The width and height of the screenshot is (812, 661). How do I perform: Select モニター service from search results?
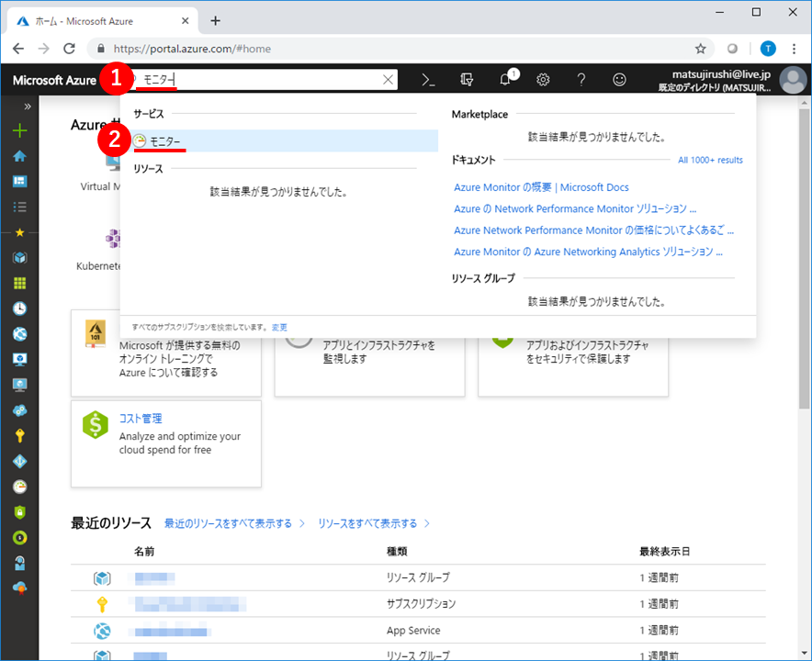284,140
